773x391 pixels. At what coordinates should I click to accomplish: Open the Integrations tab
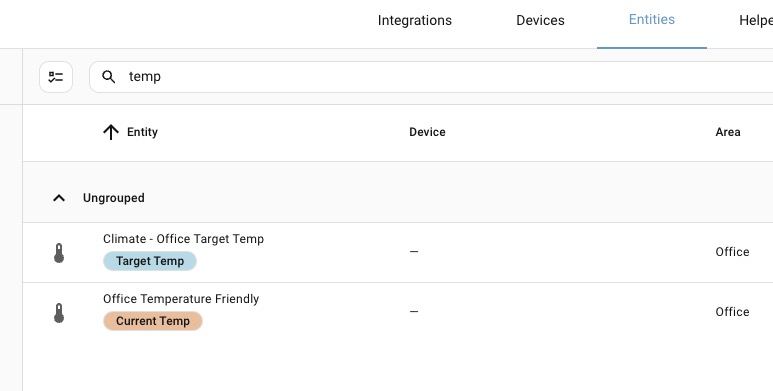coord(415,20)
